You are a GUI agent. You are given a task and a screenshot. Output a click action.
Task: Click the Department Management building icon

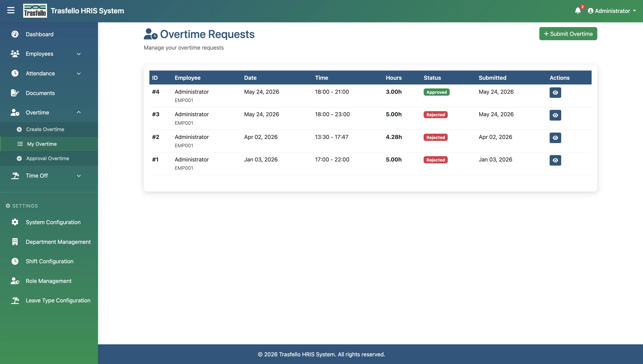pos(15,242)
